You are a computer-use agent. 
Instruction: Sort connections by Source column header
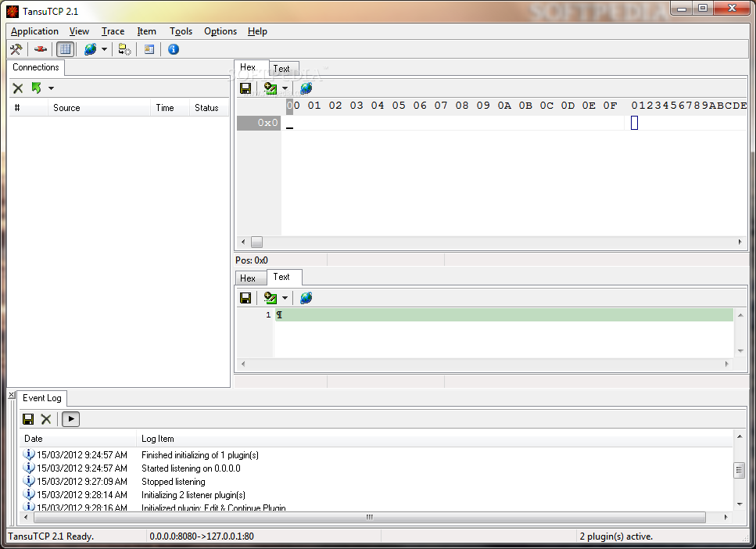coord(99,108)
